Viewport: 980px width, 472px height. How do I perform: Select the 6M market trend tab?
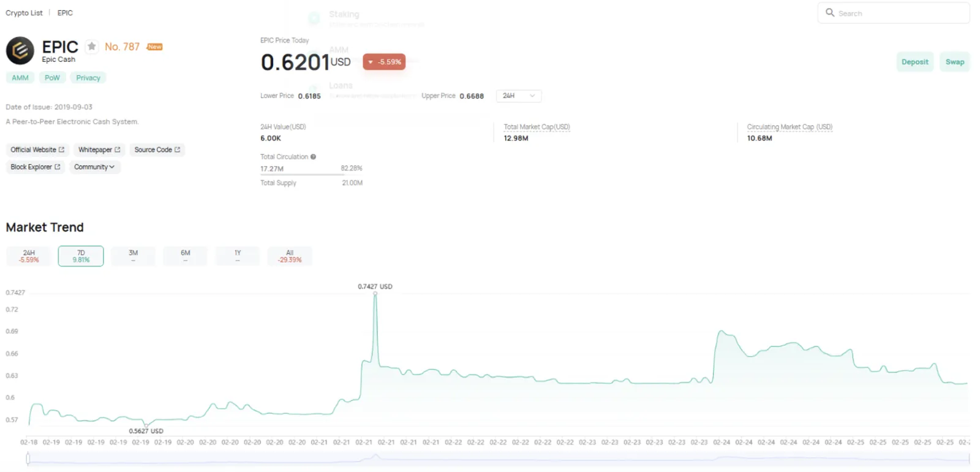[x=186, y=256]
